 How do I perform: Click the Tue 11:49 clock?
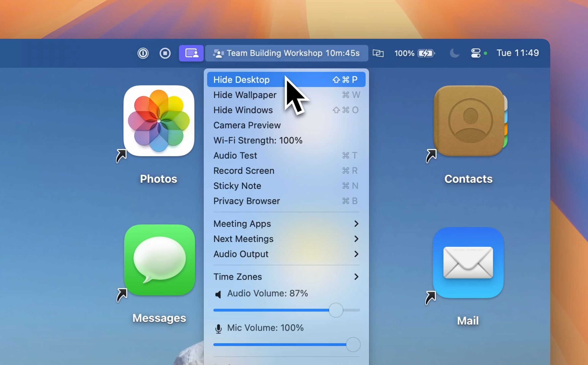click(x=518, y=53)
